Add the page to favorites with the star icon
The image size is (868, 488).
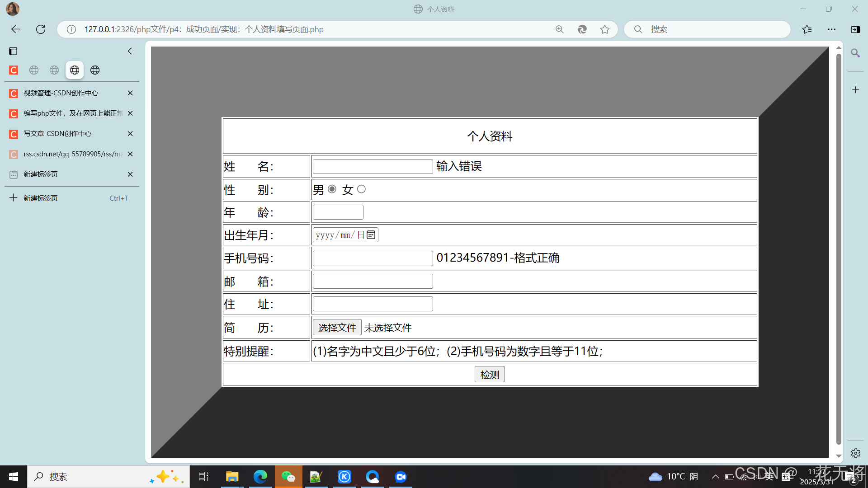[605, 29]
